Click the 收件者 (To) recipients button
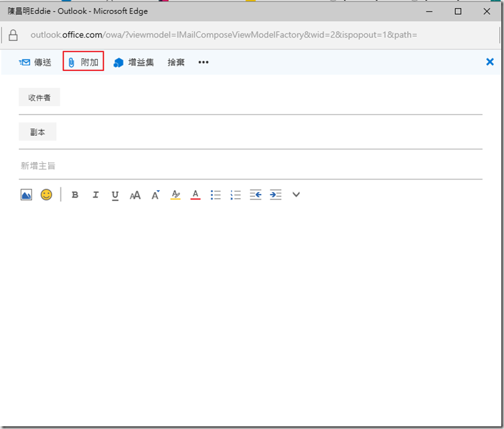Viewport: 504px width, 429px height. point(39,98)
